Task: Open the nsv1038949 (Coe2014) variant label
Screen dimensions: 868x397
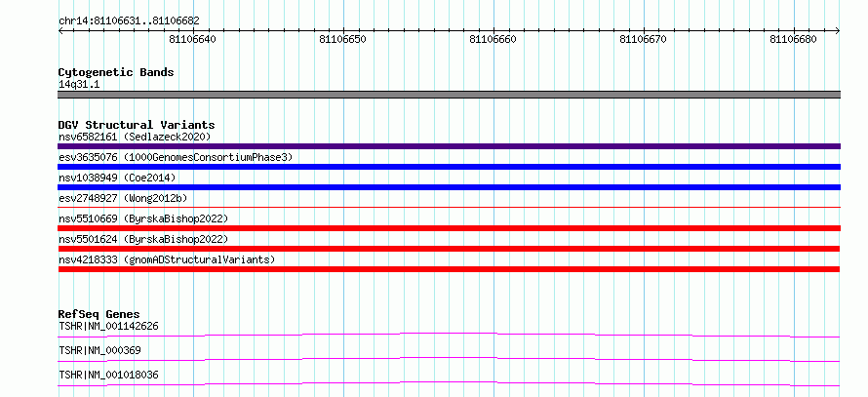Action: tap(117, 178)
